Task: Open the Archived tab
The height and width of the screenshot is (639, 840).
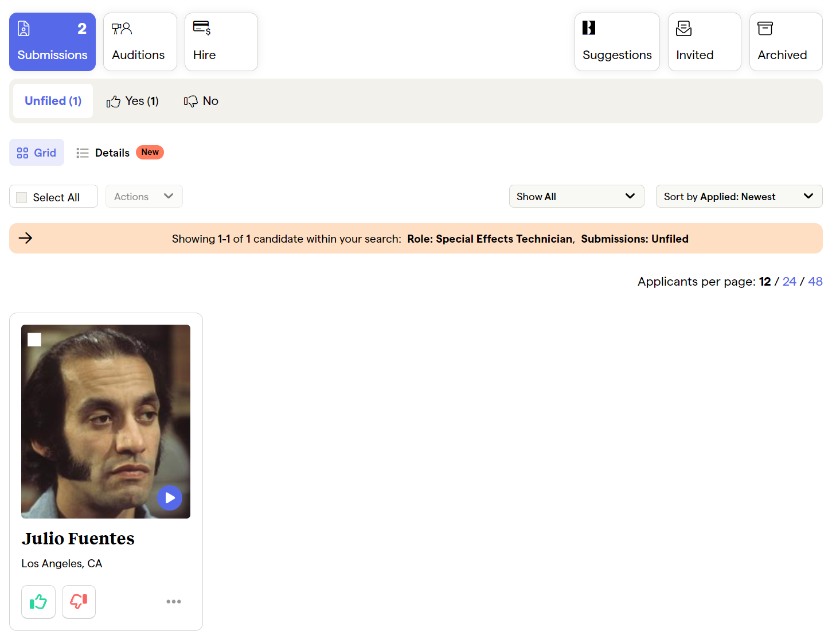Action: pyautogui.click(x=786, y=42)
